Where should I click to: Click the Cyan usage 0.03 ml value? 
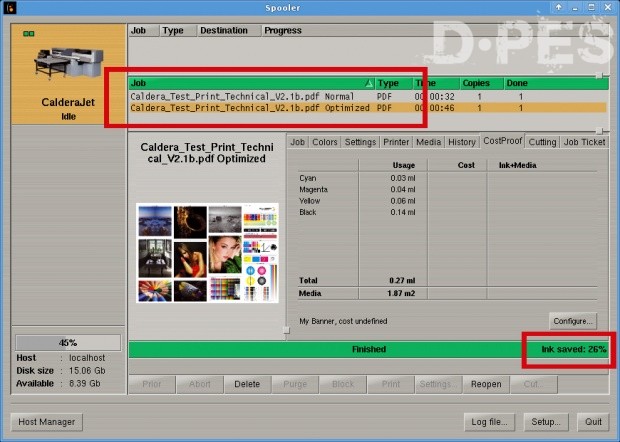pos(403,178)
